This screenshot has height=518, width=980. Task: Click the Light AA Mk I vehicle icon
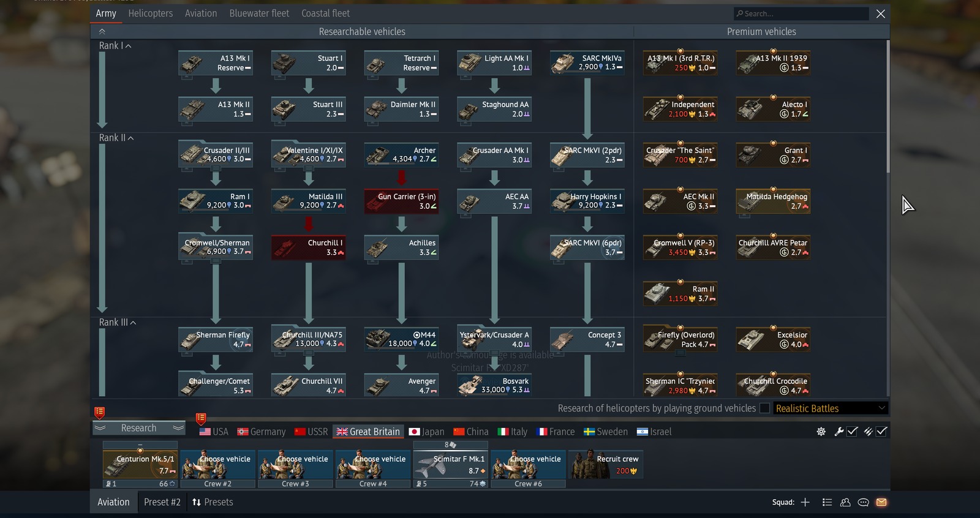coord(470,63)
